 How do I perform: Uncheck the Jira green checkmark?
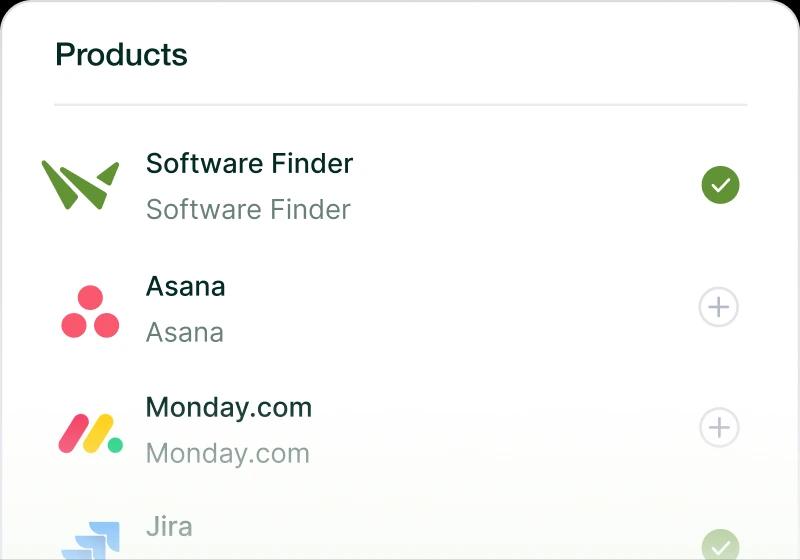(720, 545)
